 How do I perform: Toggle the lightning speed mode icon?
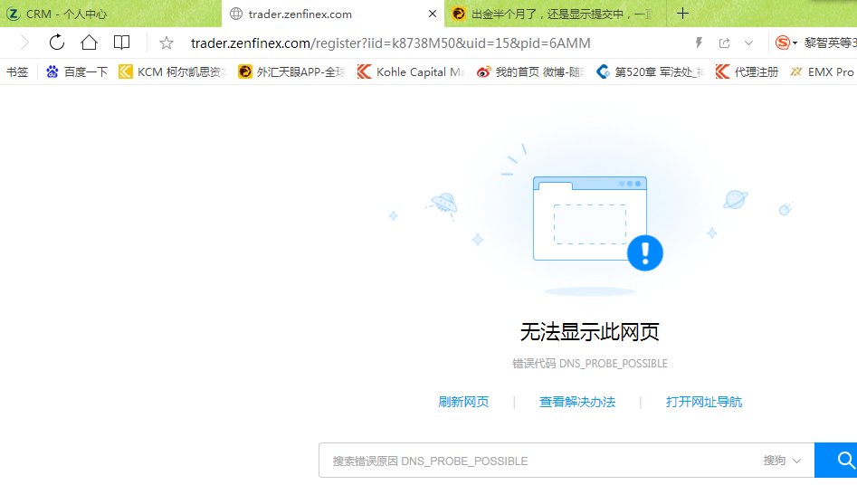(x=699, y=43)
